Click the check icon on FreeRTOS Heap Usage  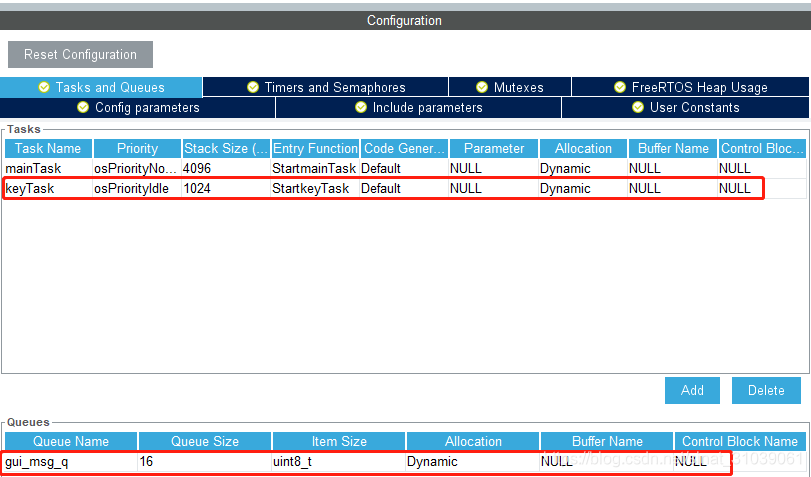point(620,87)
